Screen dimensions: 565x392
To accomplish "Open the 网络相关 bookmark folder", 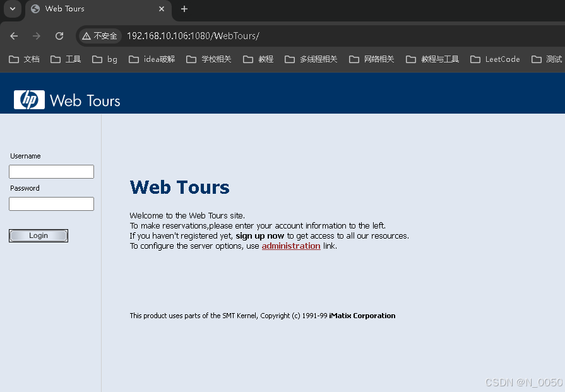I will pos(371,59).
